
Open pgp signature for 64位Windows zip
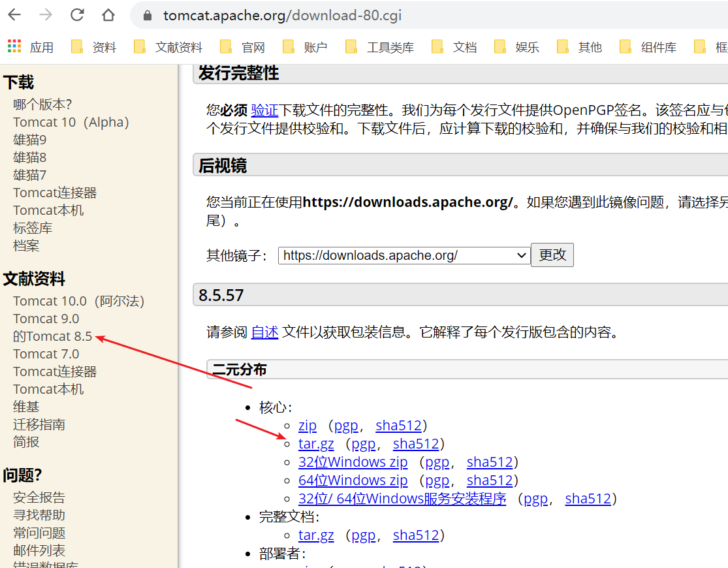tap(437, 481)
